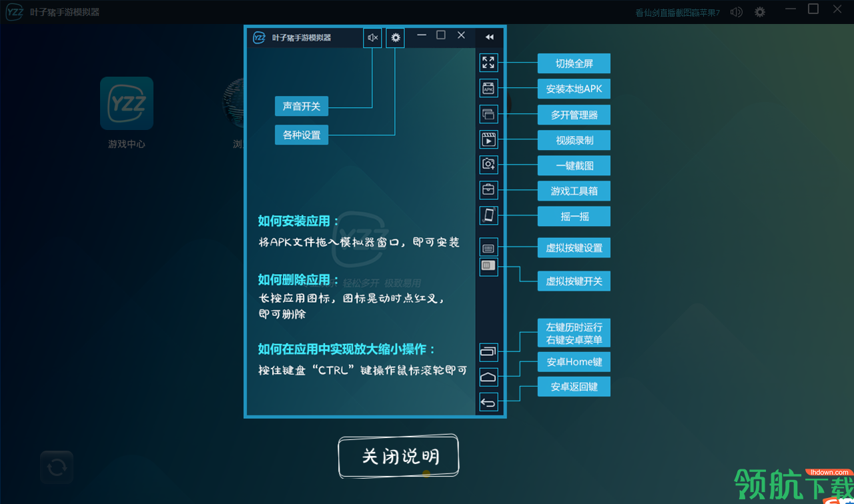Open settings gear in main title bar
Viewport: 854px width, 504px height.
coord(760,12)
